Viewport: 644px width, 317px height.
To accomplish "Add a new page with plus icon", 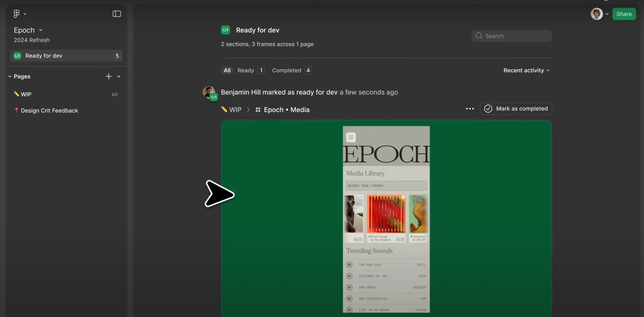I will click(108, 76).
